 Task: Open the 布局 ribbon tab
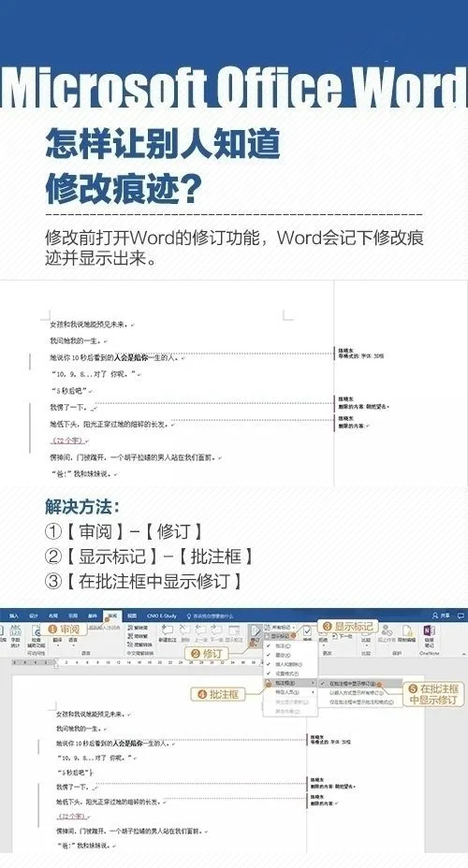click(x=52, y=616)
